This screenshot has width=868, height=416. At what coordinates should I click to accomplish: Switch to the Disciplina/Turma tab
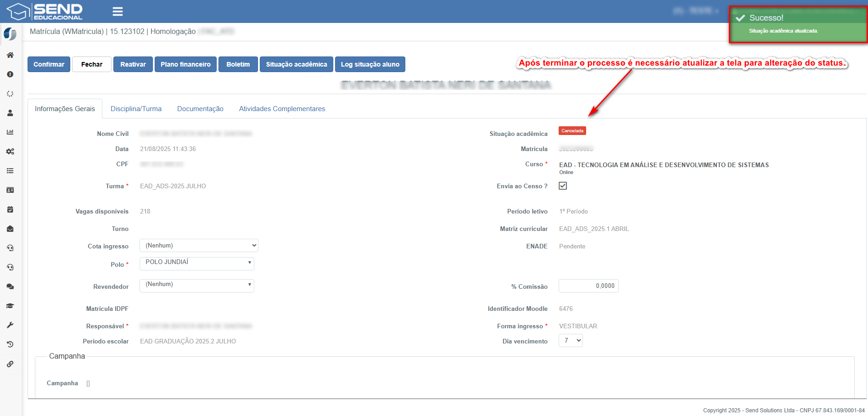coord(136,109)
